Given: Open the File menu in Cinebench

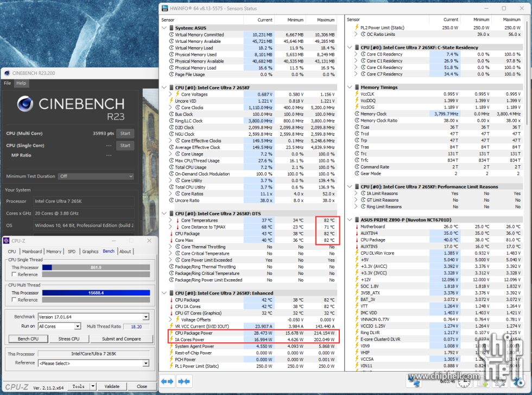Looking at the screenshot, I should coord(8,83).
